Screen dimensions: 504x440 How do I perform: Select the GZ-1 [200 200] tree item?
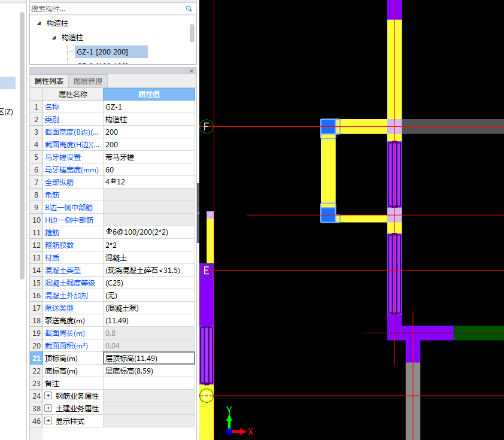coord(111,51)
